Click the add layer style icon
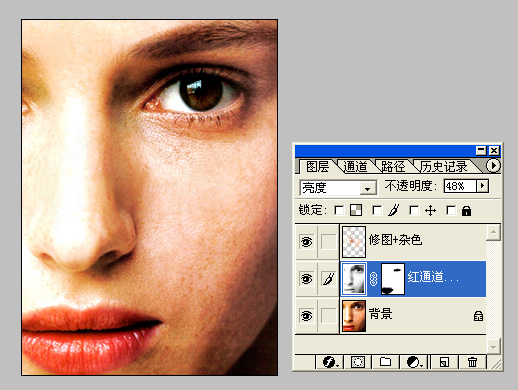 (x=330, y=362)
